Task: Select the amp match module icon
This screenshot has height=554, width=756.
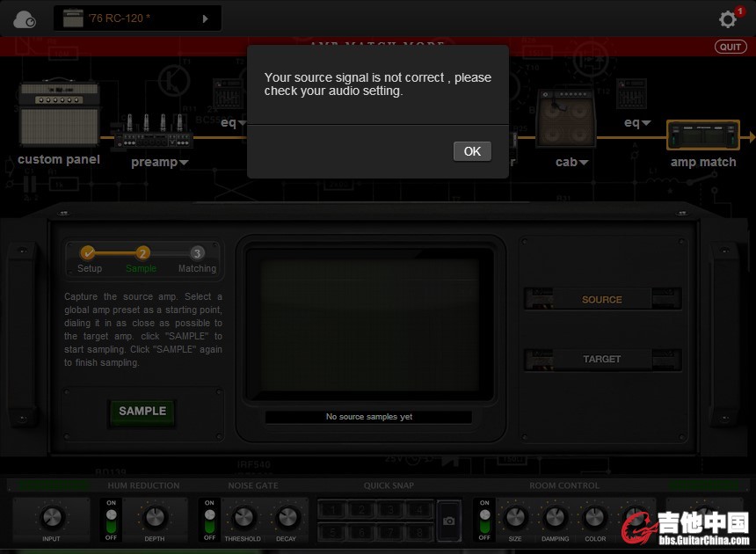Action: click(702, 136)
